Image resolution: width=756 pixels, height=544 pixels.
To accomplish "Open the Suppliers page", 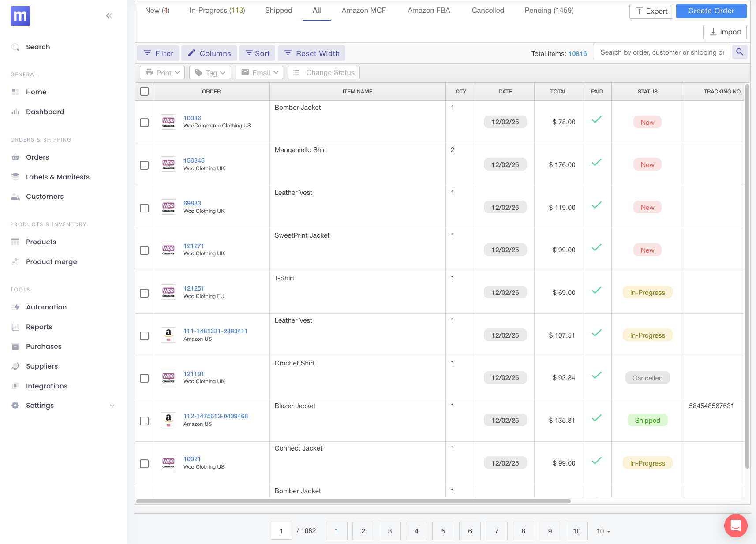I will click(x=41, y=366).
